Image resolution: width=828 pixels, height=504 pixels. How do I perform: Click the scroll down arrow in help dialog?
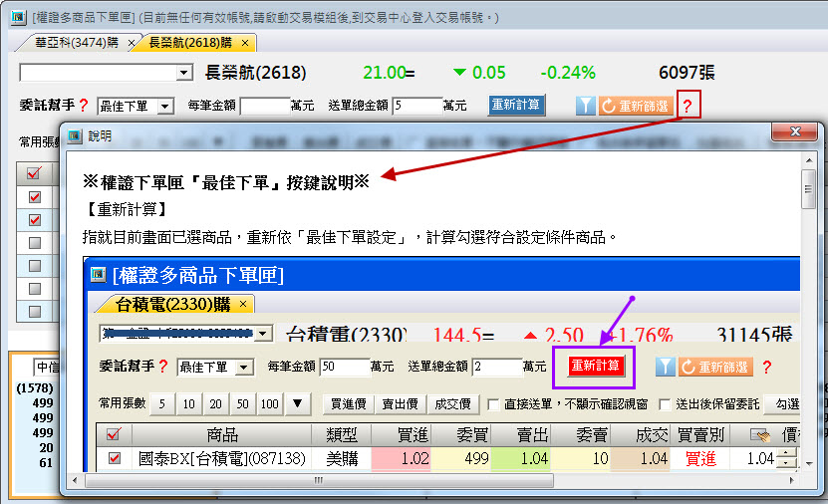pos(808,464)
